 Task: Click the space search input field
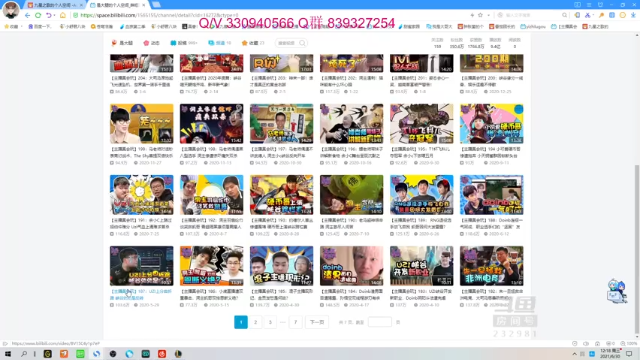288,43
